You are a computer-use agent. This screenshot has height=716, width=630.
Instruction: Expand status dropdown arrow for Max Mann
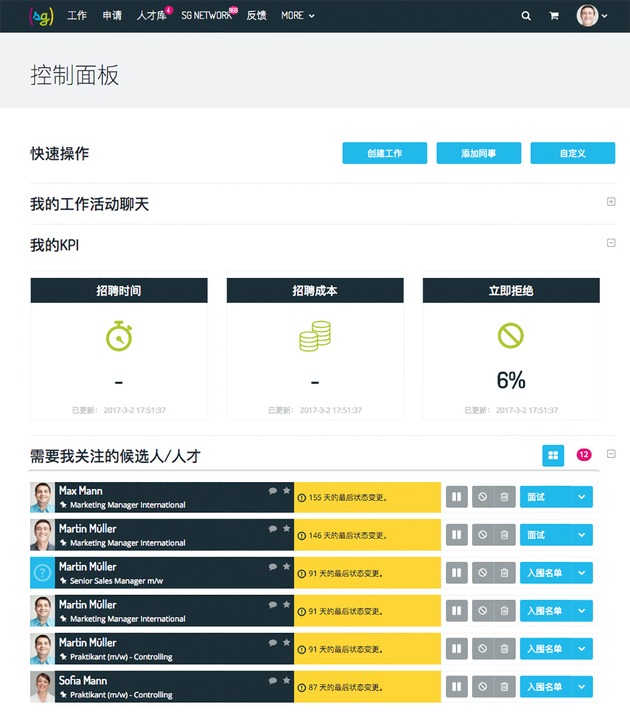click(x=582, y=497)
